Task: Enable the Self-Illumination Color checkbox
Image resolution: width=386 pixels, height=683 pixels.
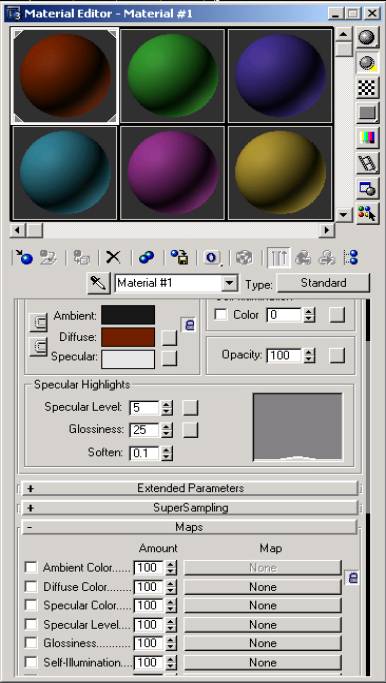Action: (x=221, y=314)
